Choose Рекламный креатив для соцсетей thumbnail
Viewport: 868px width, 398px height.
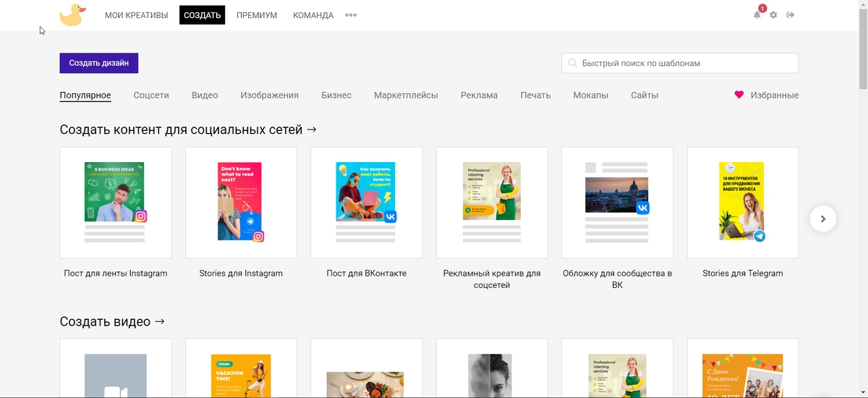point(492,203)
